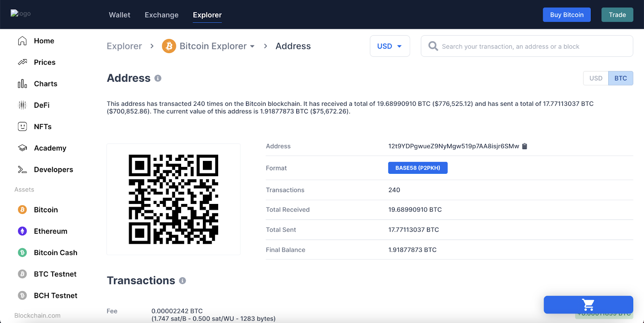
Task: Open Academy page in sidebar
Action: pos(50,148)
